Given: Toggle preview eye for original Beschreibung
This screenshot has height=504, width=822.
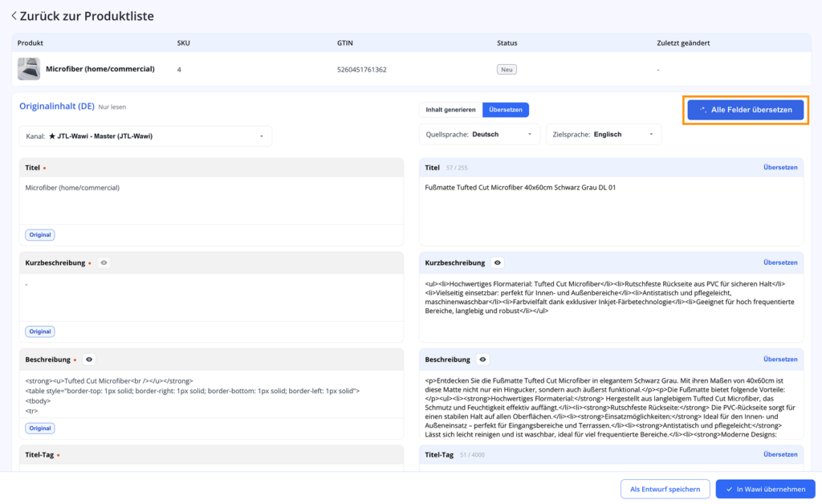Looking at the screenshot, I should click(89, 360).
